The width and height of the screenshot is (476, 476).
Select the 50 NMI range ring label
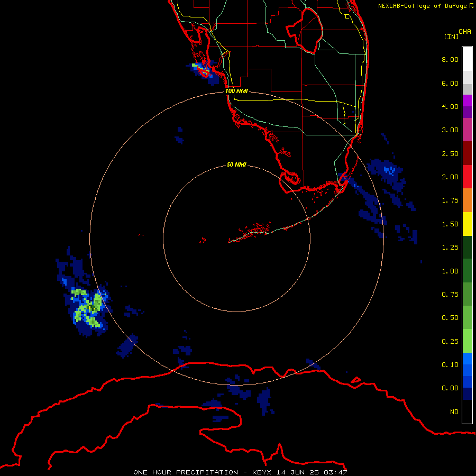coord(236,164)
